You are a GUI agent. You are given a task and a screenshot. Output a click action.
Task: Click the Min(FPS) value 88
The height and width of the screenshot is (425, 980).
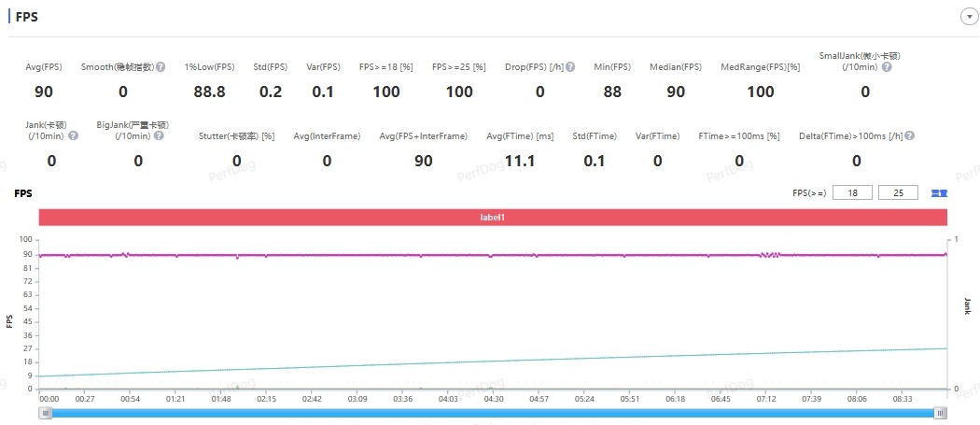[612, 92]
